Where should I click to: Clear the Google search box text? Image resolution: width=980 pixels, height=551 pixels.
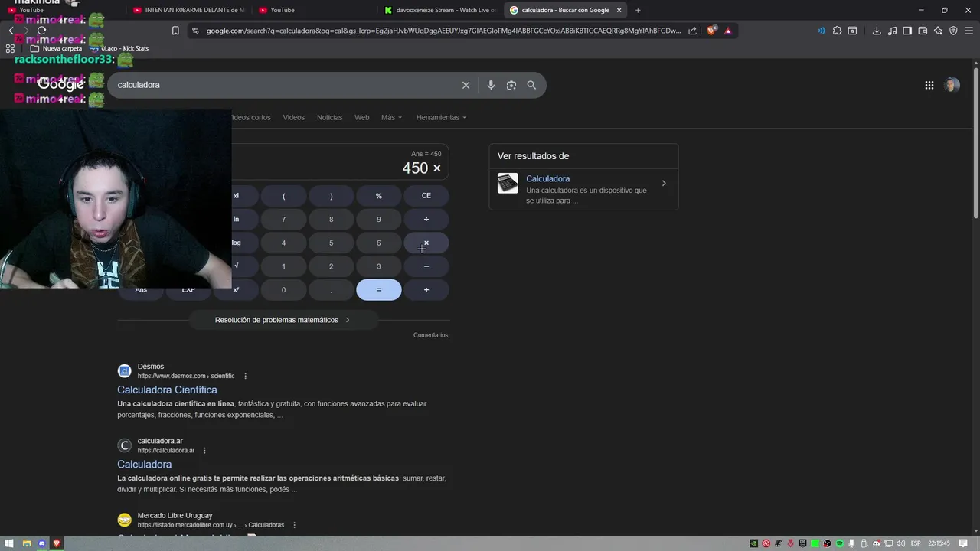[465, 85]
